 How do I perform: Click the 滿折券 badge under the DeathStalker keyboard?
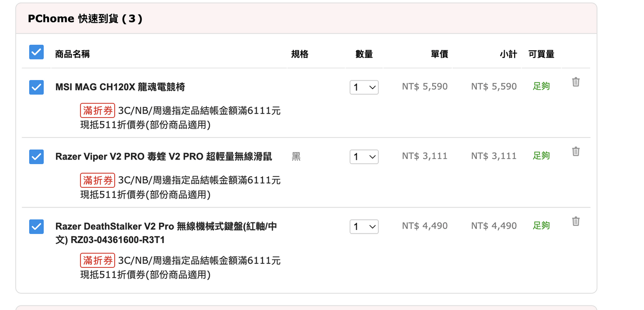pyautogui.click(x=98, y=260)
